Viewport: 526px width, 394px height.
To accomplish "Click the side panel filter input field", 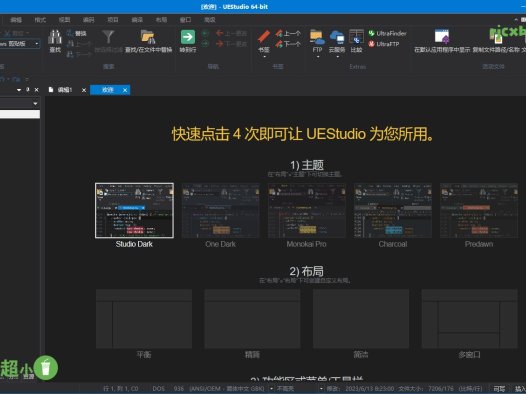I will pyautogui.click(x=20, y=114).
